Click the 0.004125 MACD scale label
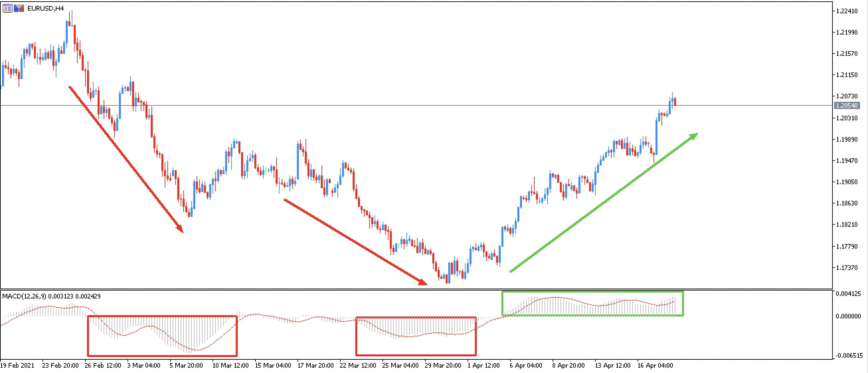The image size is (868, 373). click(x=849, y=294)
